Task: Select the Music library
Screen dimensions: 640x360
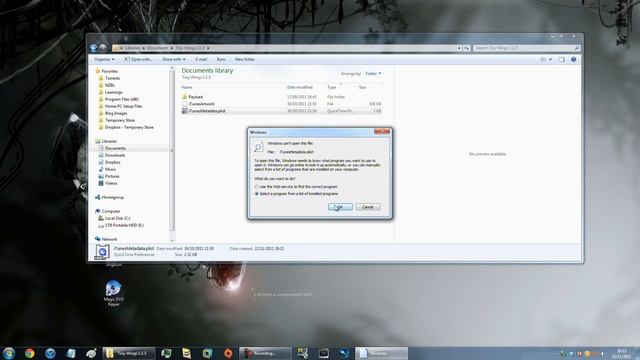Action: (x=110, y=169)
